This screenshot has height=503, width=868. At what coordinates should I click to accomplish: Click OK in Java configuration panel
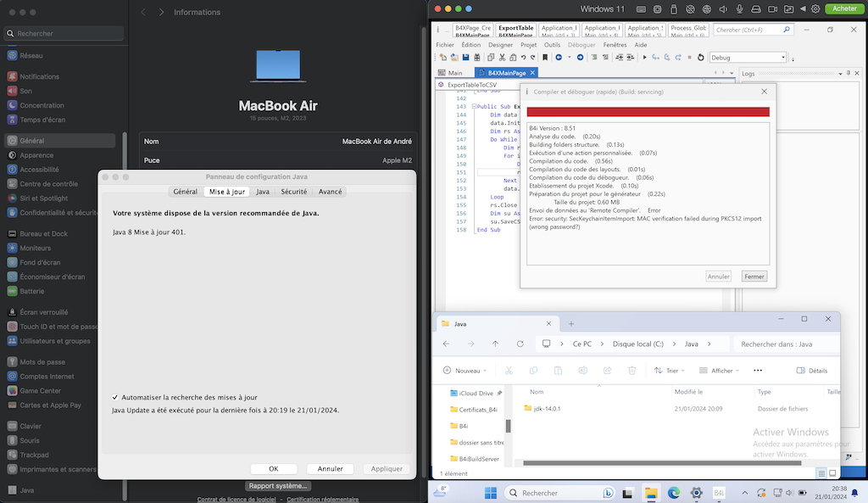[274, 469]
